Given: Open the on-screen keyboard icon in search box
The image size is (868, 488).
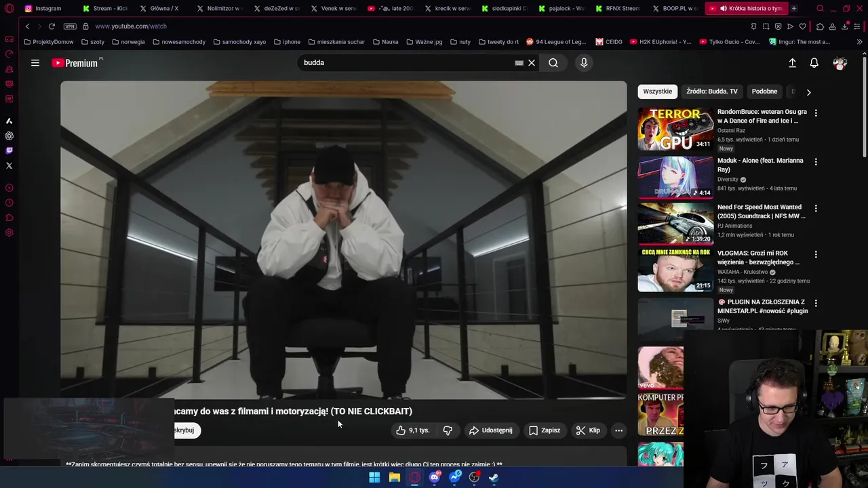Looking at the screenshot, I should [519, 63].
